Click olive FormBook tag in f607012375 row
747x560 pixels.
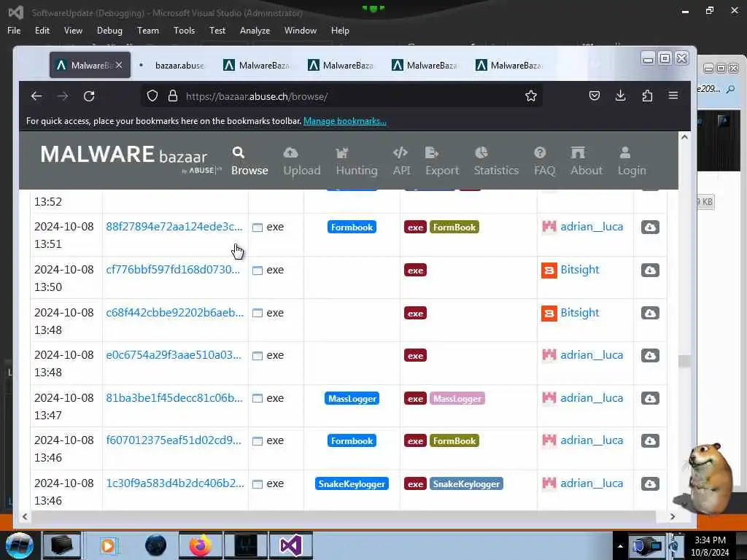(x=454, y=441)
